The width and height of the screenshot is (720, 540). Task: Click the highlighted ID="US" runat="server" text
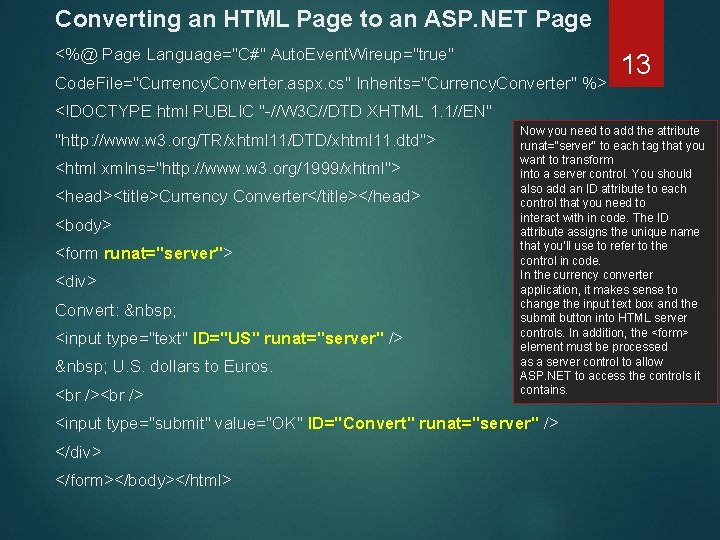point(288,338)
